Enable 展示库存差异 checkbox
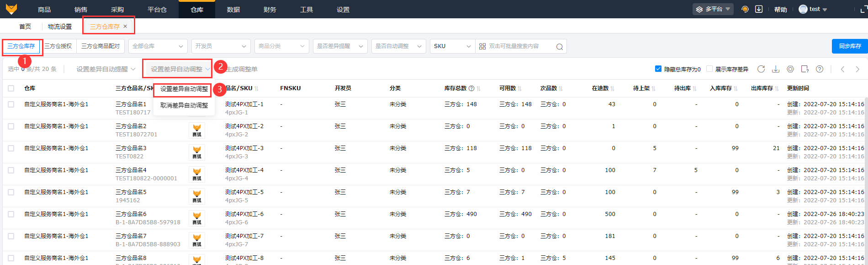Viewport: 868px width, 265px height. (x=709, y=69)
